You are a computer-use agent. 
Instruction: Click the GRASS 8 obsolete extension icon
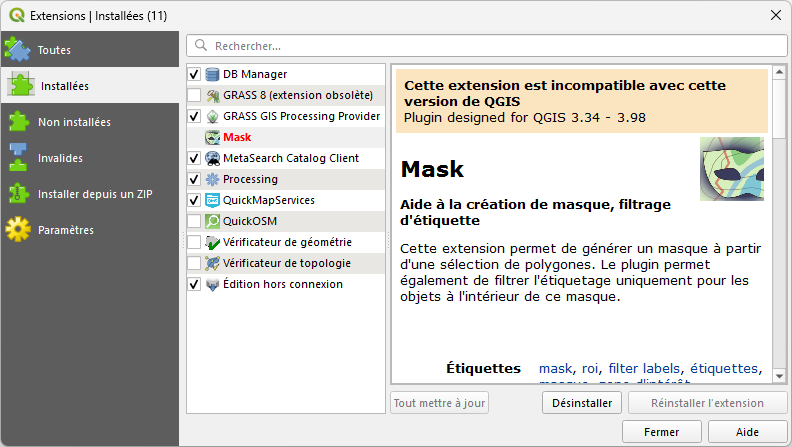(212, 95)
